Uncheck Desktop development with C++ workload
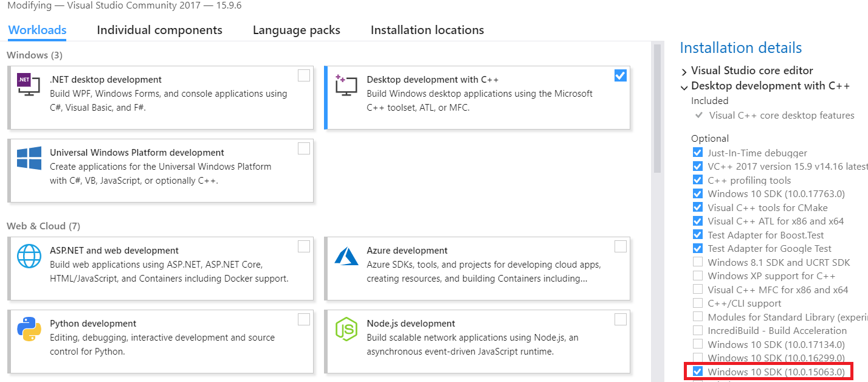 click(620, 75)
